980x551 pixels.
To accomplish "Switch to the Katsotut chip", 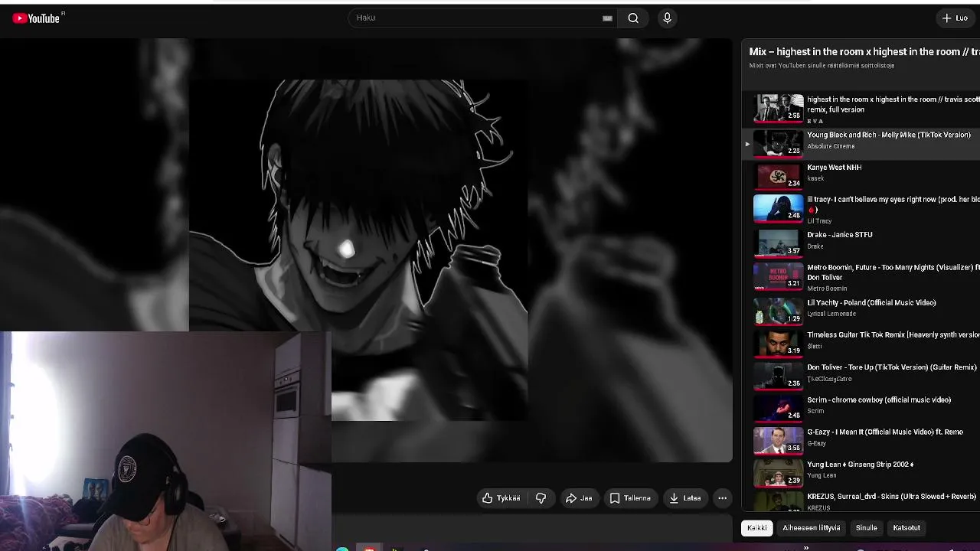I will pyautogui.click(x=906, y=528).
